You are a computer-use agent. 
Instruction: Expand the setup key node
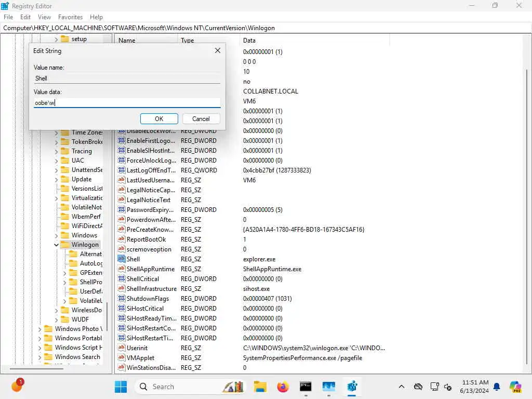tap(56, 39)
